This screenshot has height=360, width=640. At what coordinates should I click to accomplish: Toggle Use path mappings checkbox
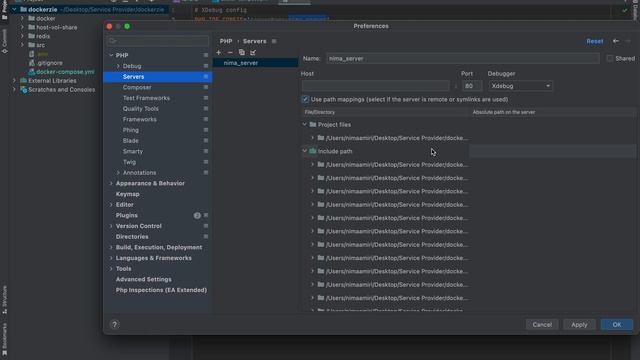click(305, 99)
